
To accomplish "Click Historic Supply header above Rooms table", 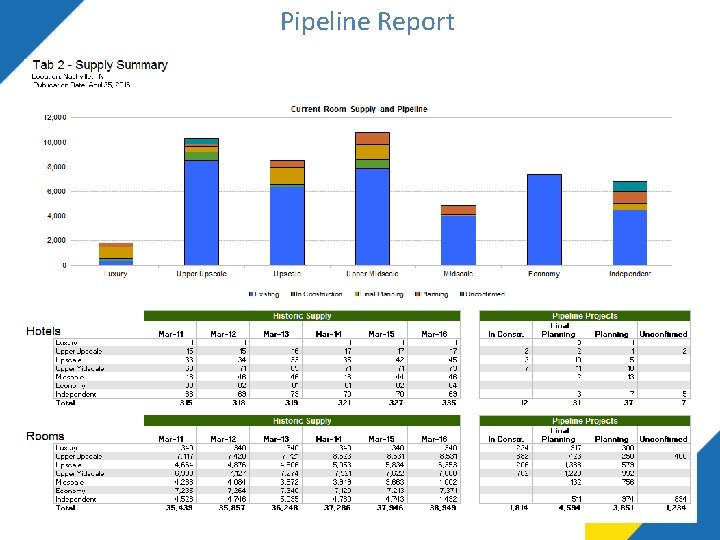I will pos(302,421).
